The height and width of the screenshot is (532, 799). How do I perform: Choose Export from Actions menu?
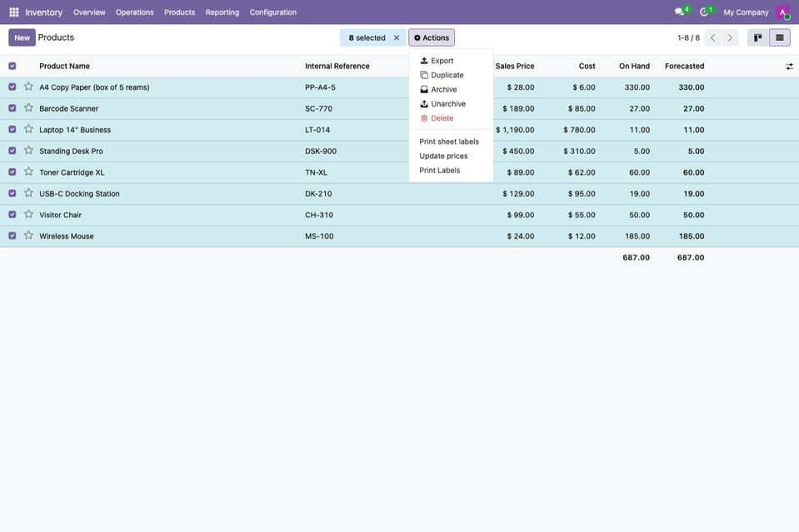[451, 61]
